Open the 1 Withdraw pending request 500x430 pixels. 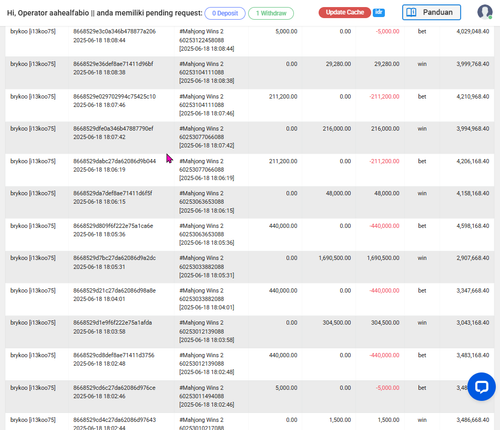[x=271, y=13]
